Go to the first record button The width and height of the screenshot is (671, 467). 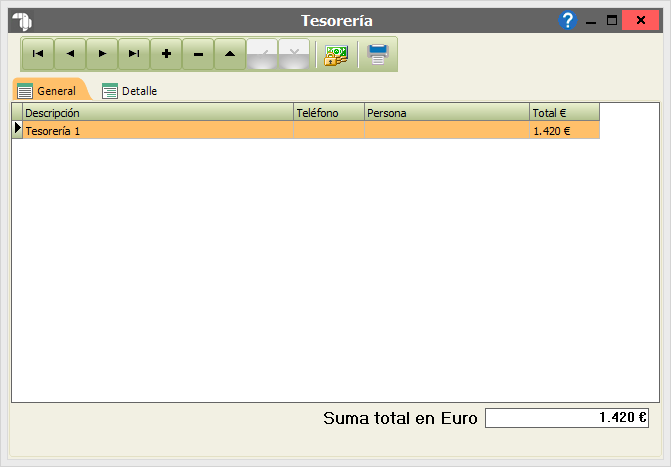(38, 54)
